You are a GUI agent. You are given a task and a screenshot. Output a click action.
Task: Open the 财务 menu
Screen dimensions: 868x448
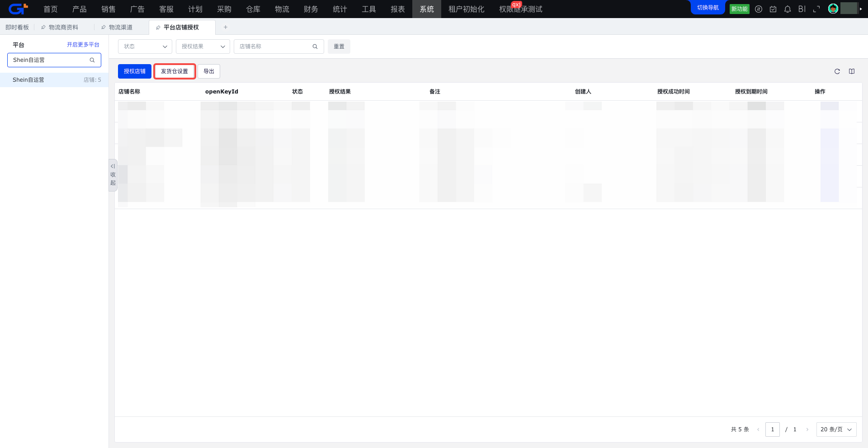311,9
